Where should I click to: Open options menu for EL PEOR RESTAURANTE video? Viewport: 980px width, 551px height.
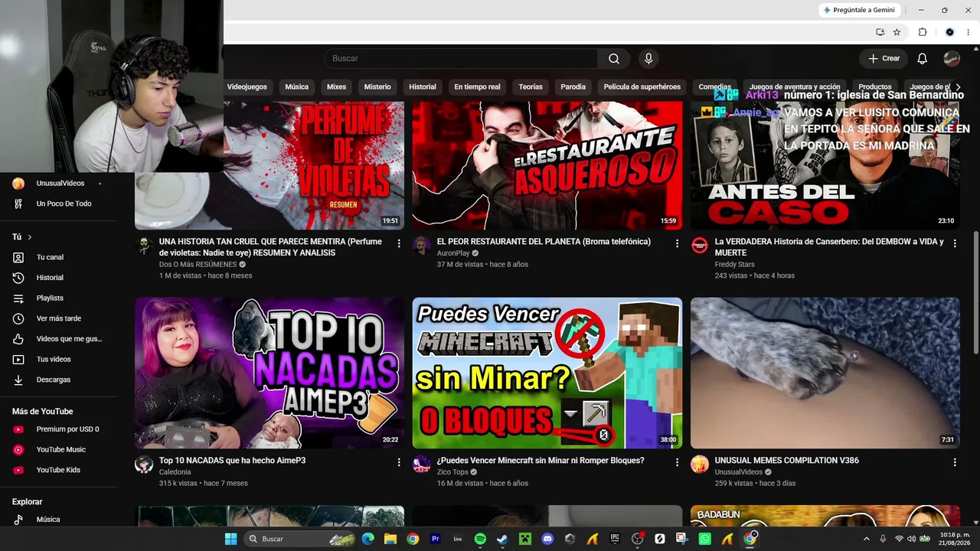tap(677, 243)
